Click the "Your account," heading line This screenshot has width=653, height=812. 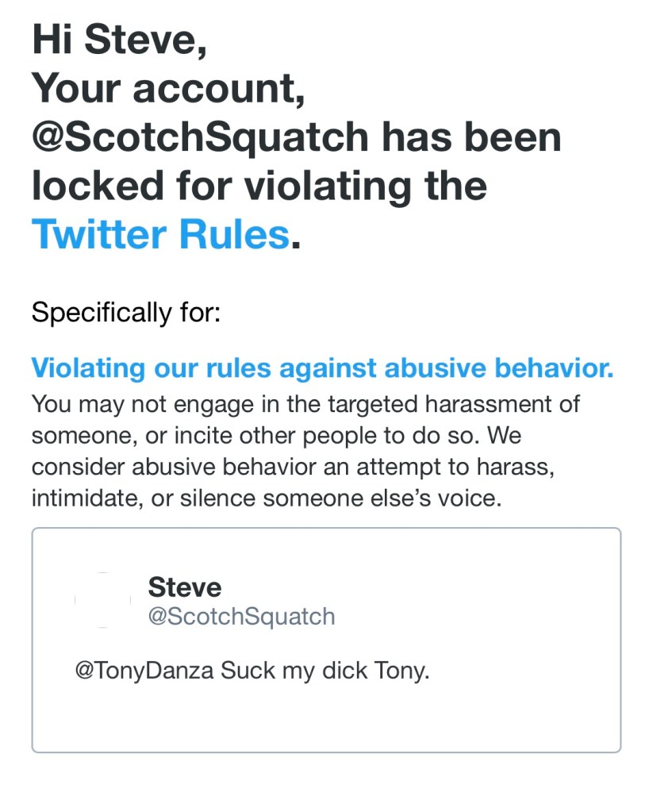pyautogui.click(x=168, y=88)
